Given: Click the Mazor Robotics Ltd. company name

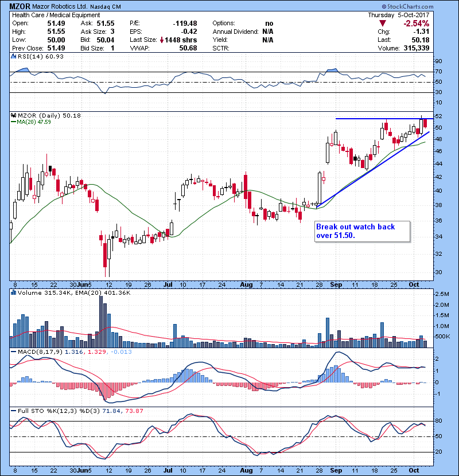Looking at the screenshot, I should 60,7.
